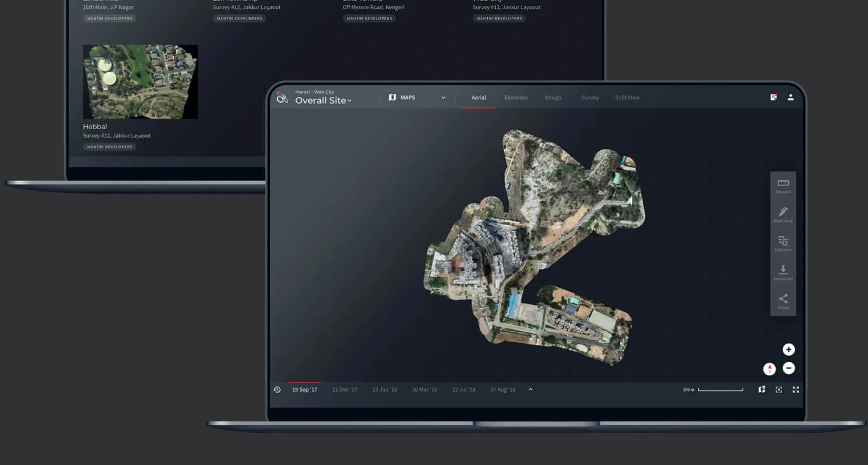Click the Off Mysore Road, Kengeri address

coord(373,7)
